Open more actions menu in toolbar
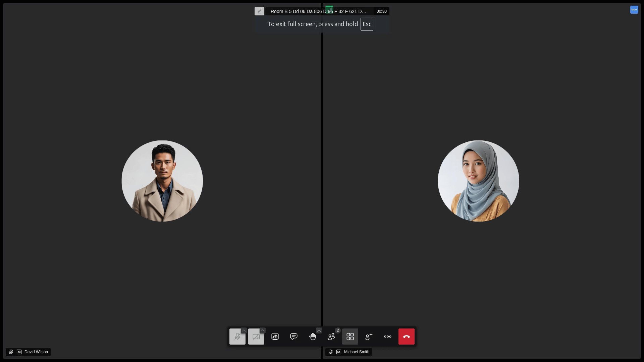644x362 pixels. (387, 337)
